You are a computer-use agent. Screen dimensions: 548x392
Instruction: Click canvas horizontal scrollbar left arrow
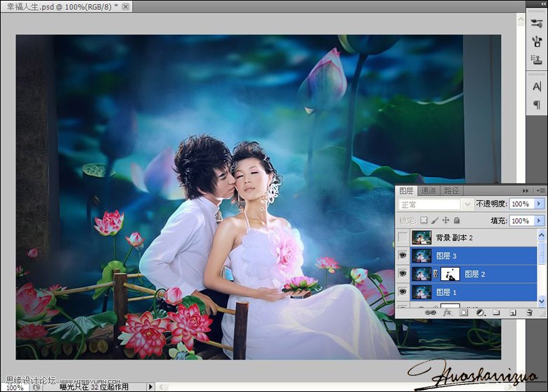pyautogui.click(x=161, y=387)
